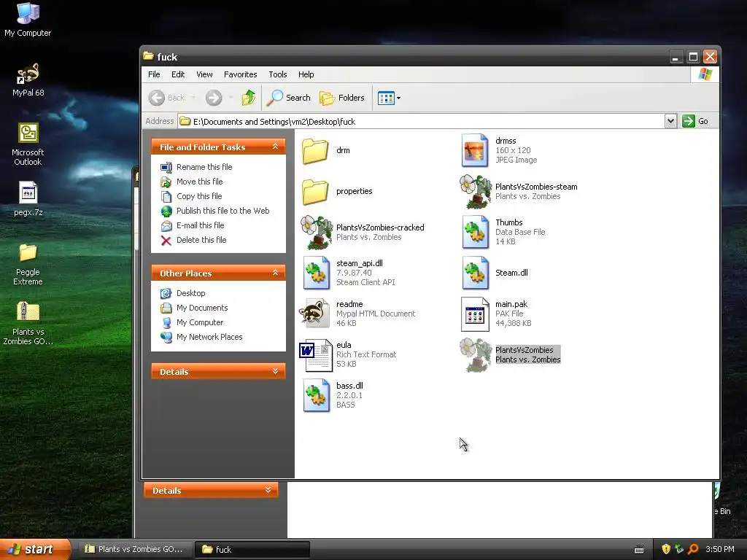
Task: Select the Steam.dll file icon
Action: point(475,273)
